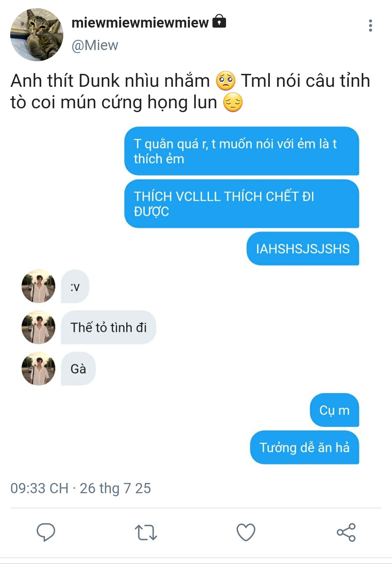Click the lock icon beside the username

[219, 21]
